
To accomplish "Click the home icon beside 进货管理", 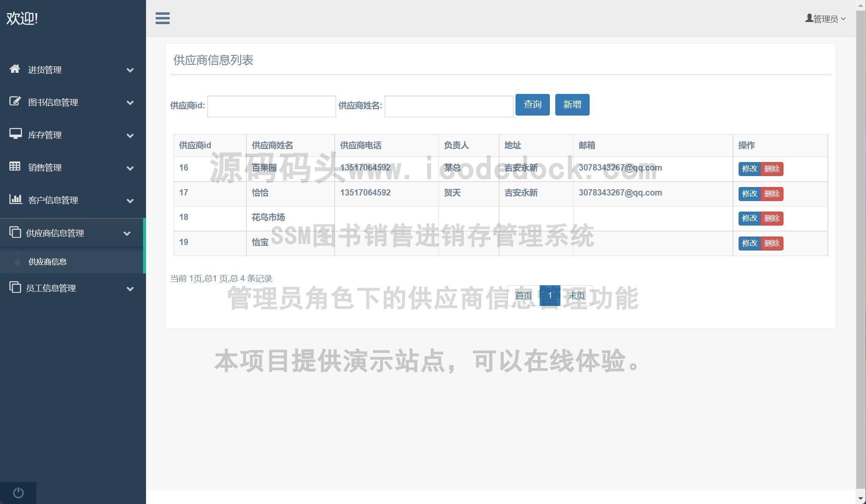I will pyautogui.click(x=15, y=69).
